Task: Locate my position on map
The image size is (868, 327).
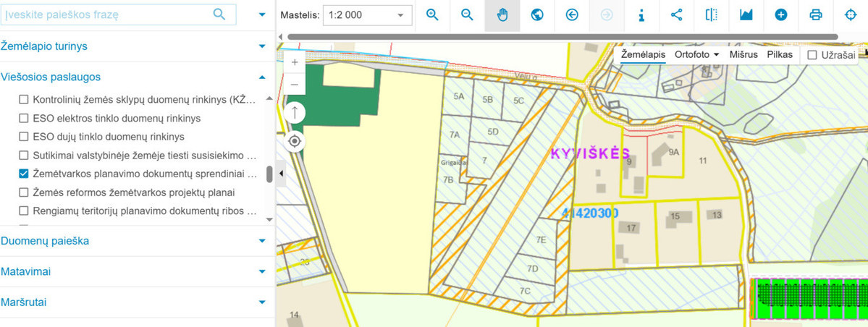Action: [295, 142]
